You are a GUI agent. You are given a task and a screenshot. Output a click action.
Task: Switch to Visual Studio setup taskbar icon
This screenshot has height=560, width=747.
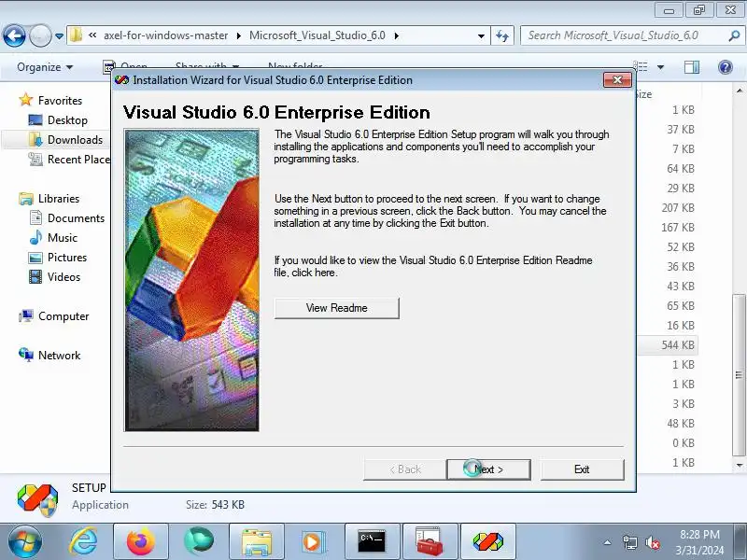click(487, 542)
